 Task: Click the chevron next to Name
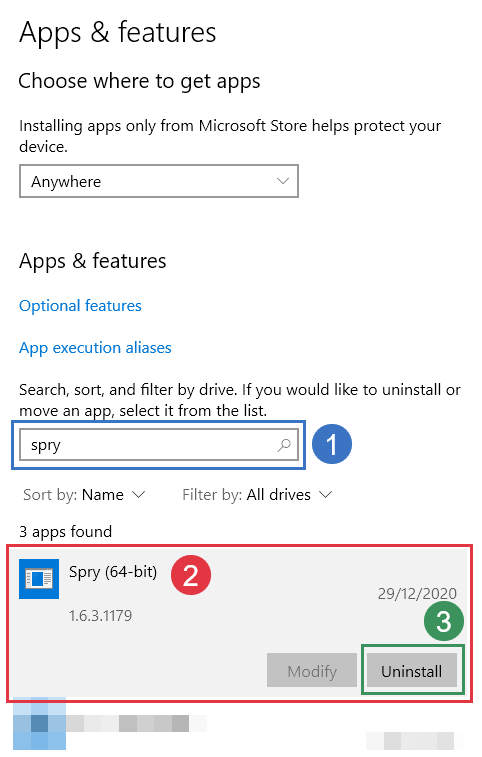139,494
